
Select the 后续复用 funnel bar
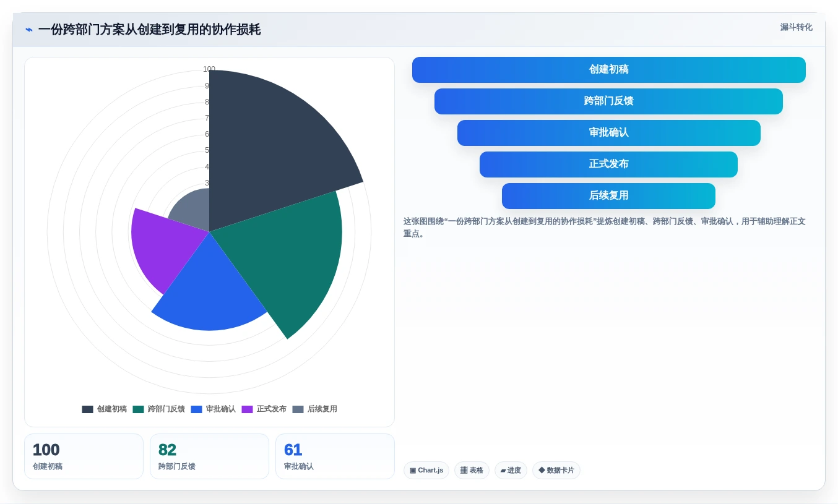609,196
